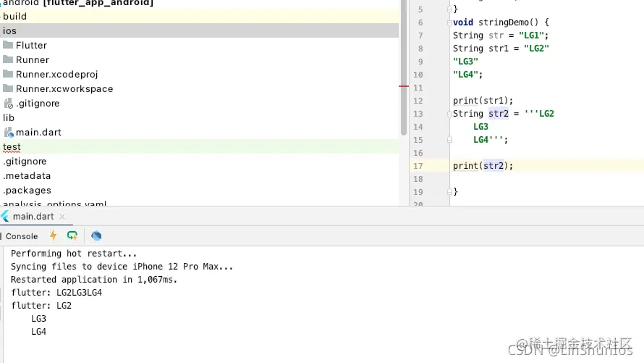The image size is (644, 363).
Task: Select the Runner folder icon
Action: pyautogui.click(x=8, y=59)
